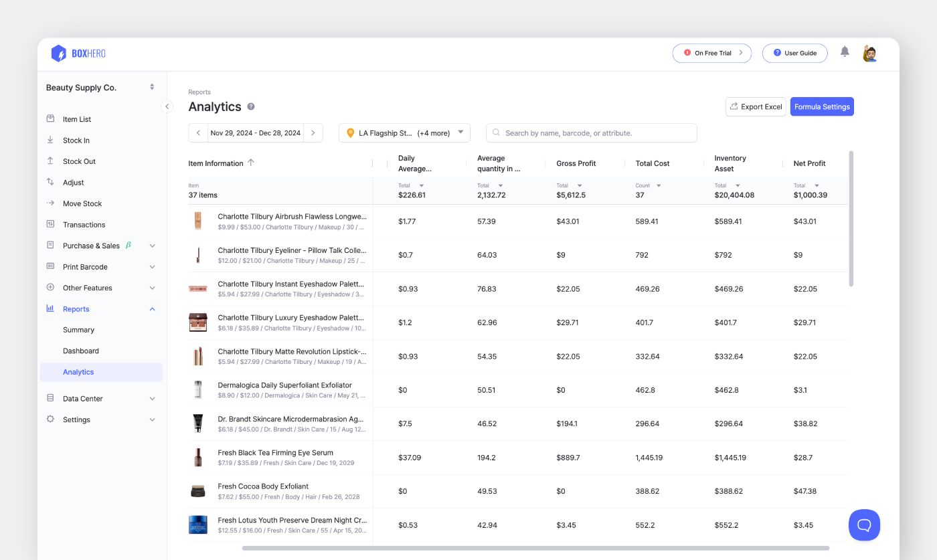937x560 pixels.
Task: Click the Net Profit column header
Action: pyautogui.click(x=809, y=163)
